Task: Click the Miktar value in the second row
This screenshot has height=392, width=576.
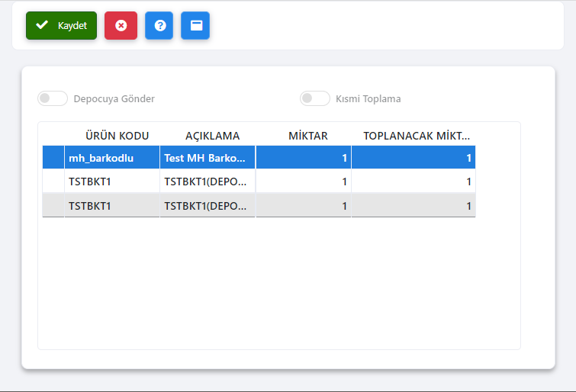Action: pos(304,182)
